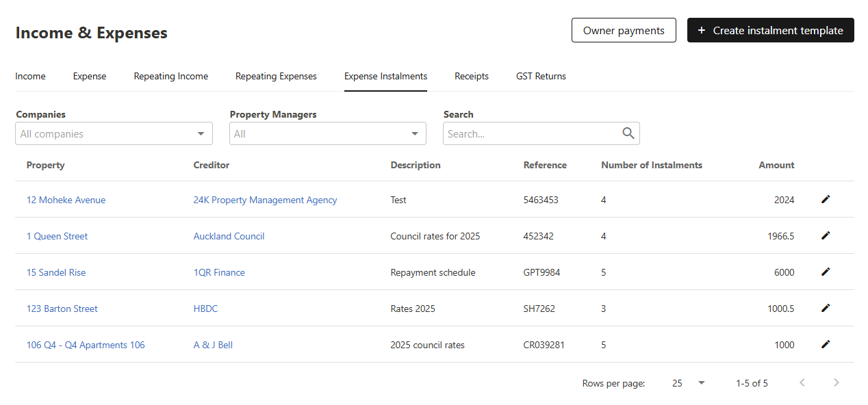This screenshot has height=405, width=868.
Task: Click the search magnifier icon
Action: [x=628, y=133]
